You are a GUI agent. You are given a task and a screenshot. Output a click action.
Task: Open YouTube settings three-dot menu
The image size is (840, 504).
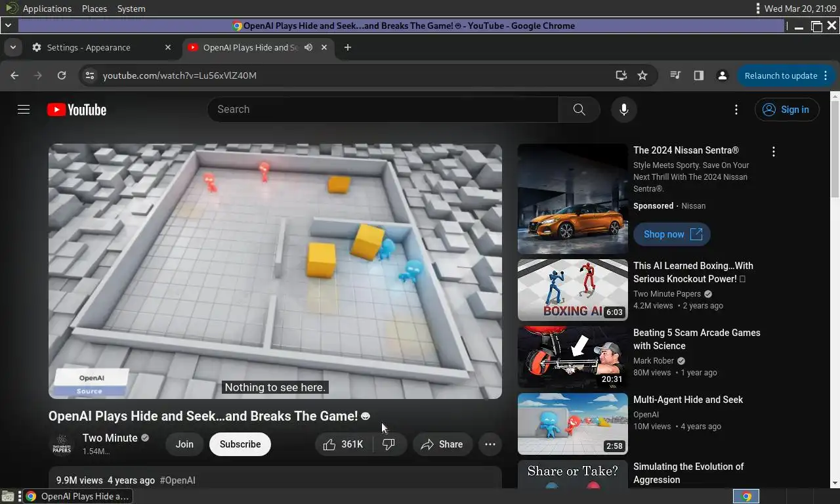[736, 110]
